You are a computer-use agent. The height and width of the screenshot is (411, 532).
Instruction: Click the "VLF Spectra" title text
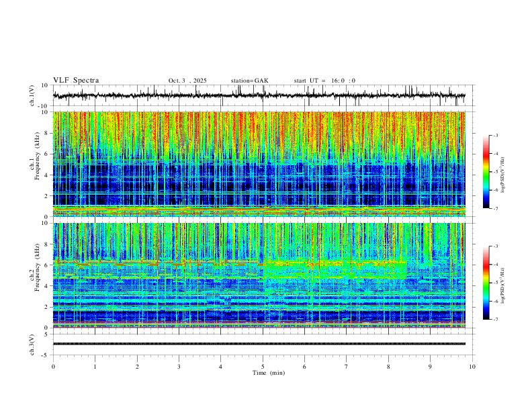[x=76, y=81]
